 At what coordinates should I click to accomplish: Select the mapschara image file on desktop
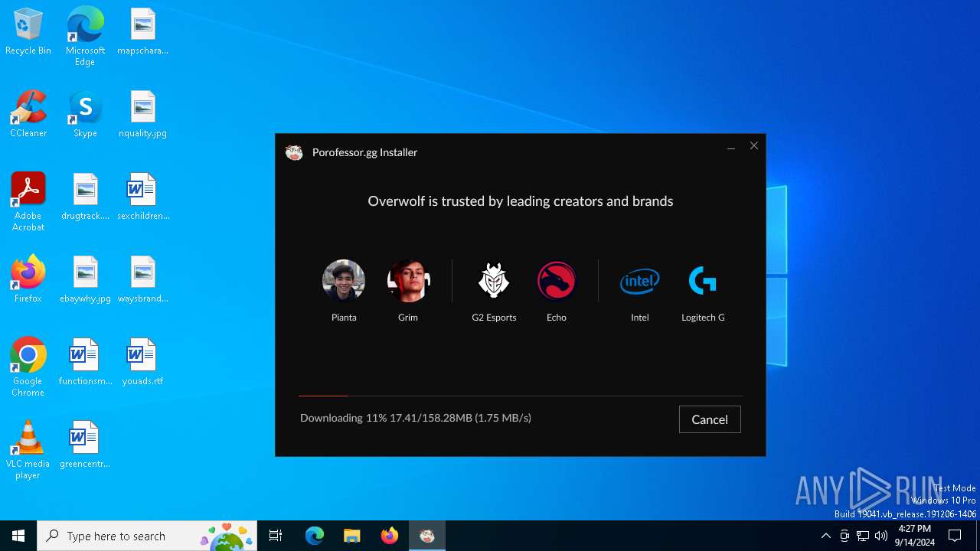(x=142, y=32)
